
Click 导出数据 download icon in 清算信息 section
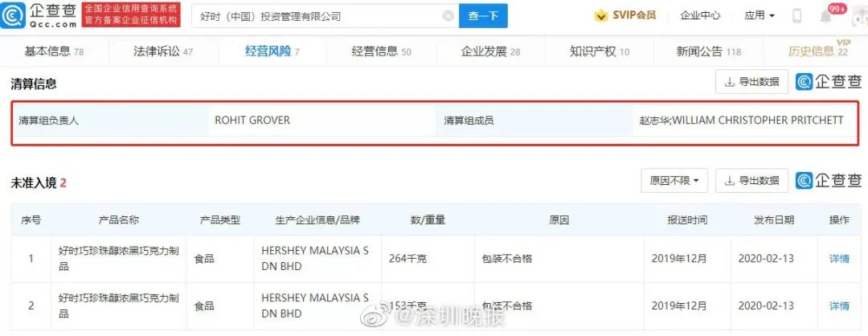click(729, 82)
